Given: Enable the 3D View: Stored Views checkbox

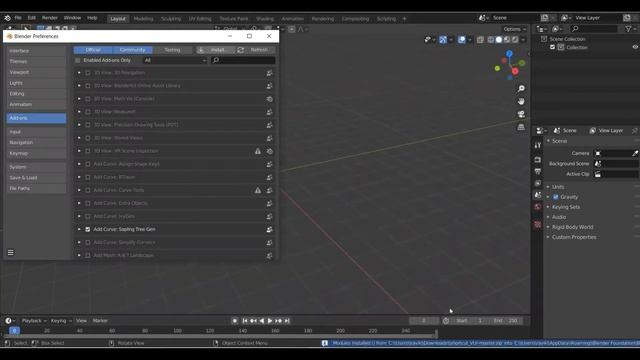Looking at the screenshot, I should tap(88, 138).
